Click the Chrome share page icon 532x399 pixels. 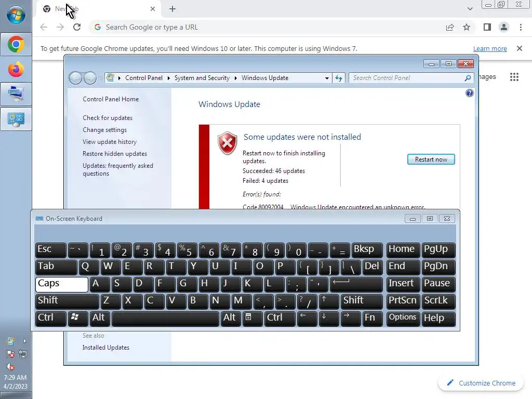(450, 27)
